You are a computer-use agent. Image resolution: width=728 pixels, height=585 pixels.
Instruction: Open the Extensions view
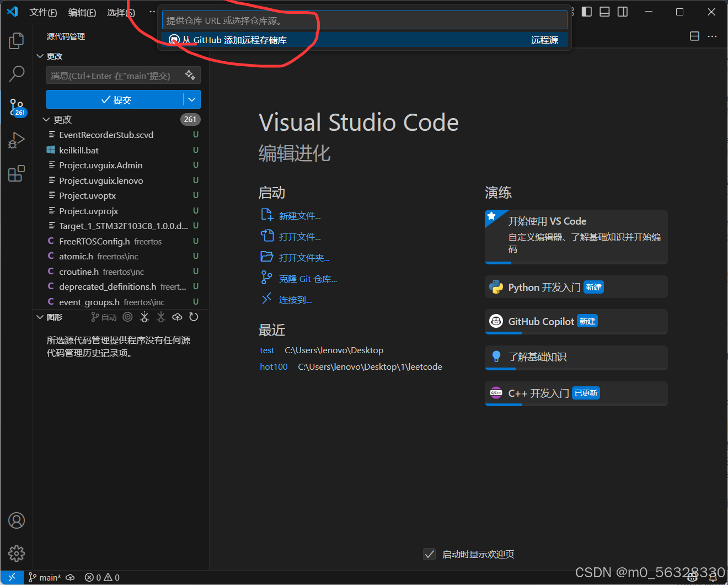(17, 173)
